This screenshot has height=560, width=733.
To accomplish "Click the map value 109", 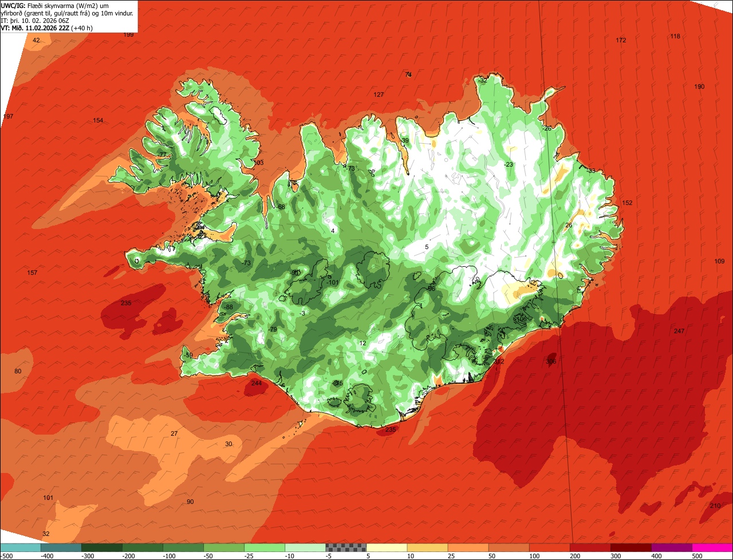I will (719, 261).
